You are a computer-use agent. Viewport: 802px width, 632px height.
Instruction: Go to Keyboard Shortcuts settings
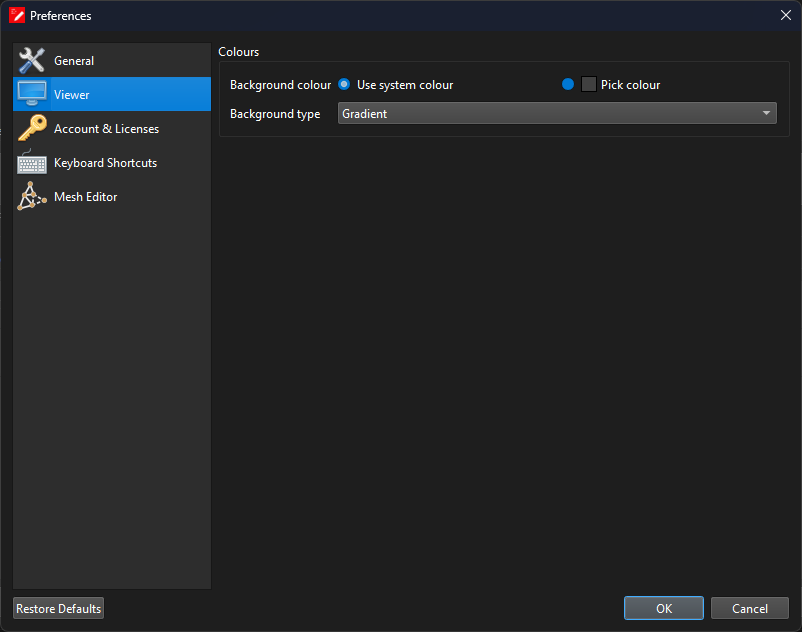[112, 163]
